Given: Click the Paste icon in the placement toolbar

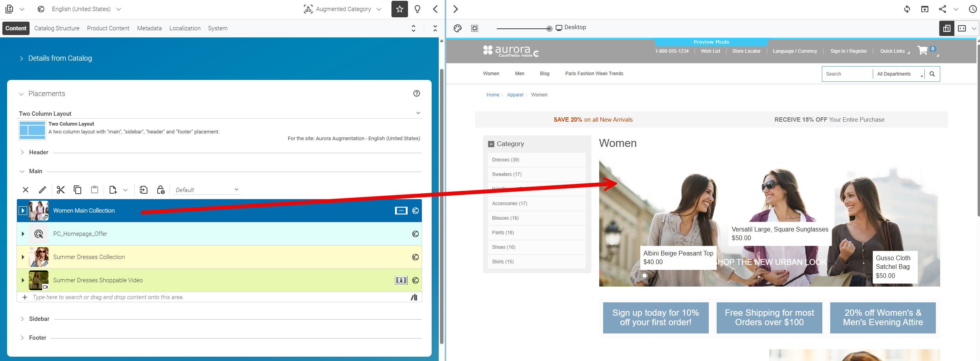Looking at the screenshot, I should [x=94, y=189].
